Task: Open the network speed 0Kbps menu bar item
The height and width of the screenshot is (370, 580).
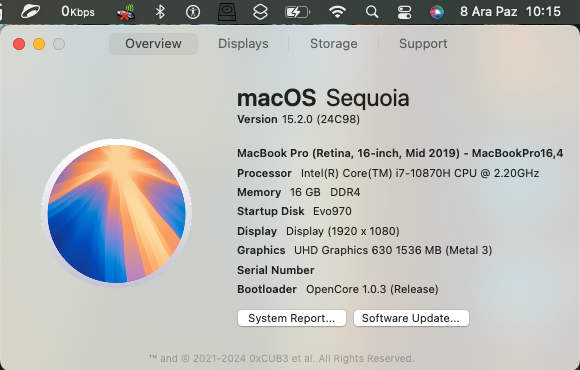Action: (x=78, y=12)
